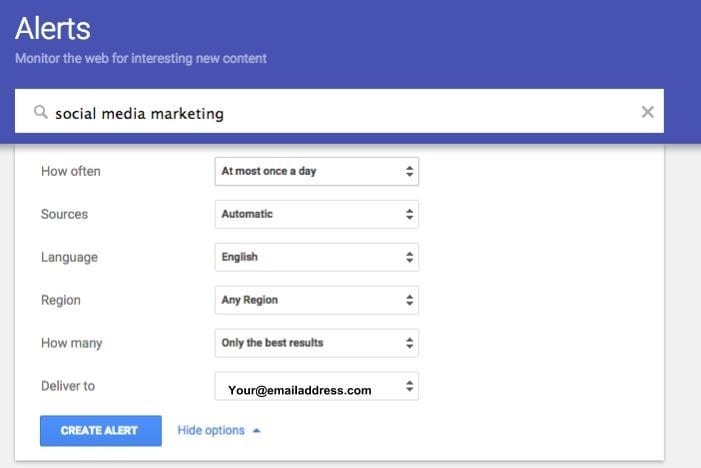Click the Deliver to dropdown arrows
This screenshot has width=701, height=468.
point(410,386)
